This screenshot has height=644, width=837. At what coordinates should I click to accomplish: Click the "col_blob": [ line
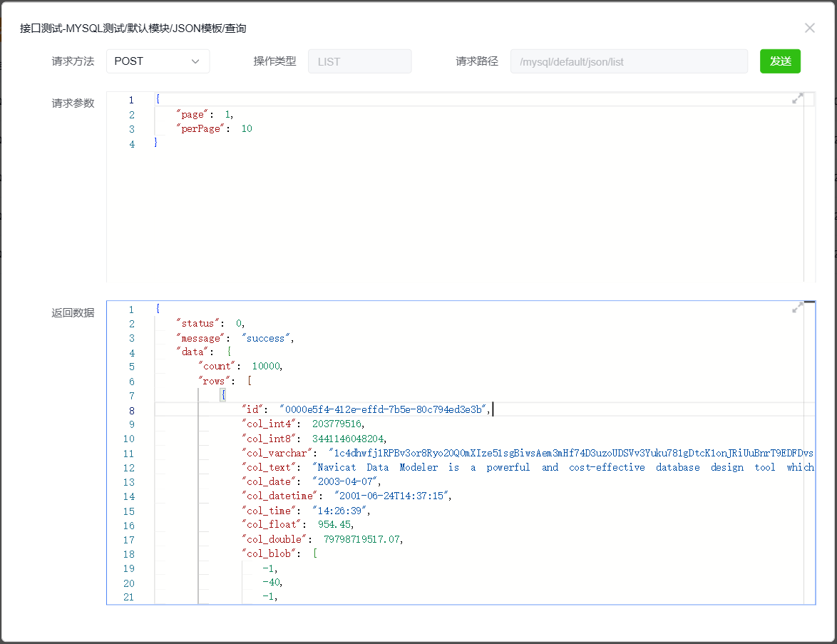pyautogui.click(x=279, y=553)
